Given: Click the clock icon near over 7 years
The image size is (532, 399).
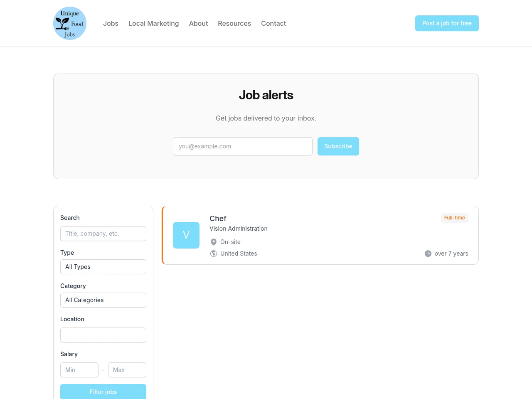Looking at the screenshot, I should pos(428,254).
